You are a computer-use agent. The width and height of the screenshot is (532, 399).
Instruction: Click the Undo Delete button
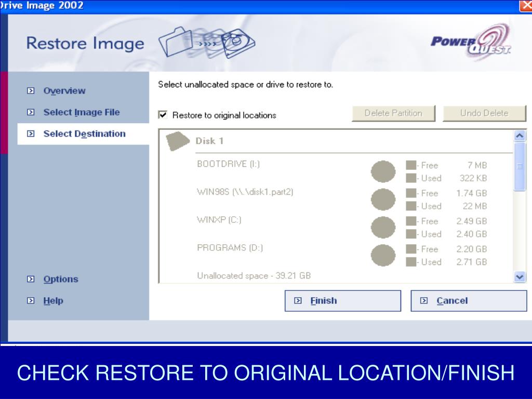(x=485, y=113)
